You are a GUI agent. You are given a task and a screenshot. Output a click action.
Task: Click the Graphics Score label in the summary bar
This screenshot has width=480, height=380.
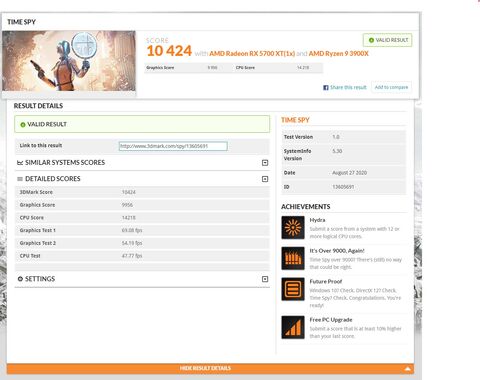tap(160, 68)
